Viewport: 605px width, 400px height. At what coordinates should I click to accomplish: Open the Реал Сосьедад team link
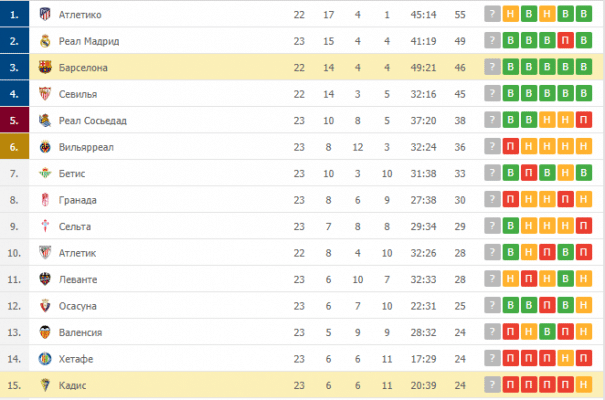pos(93,121)
